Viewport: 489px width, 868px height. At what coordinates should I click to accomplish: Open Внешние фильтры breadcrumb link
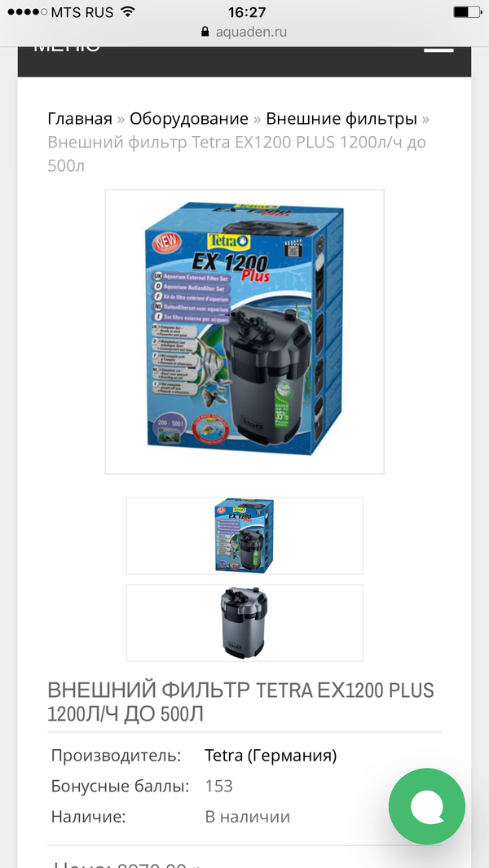341,118
